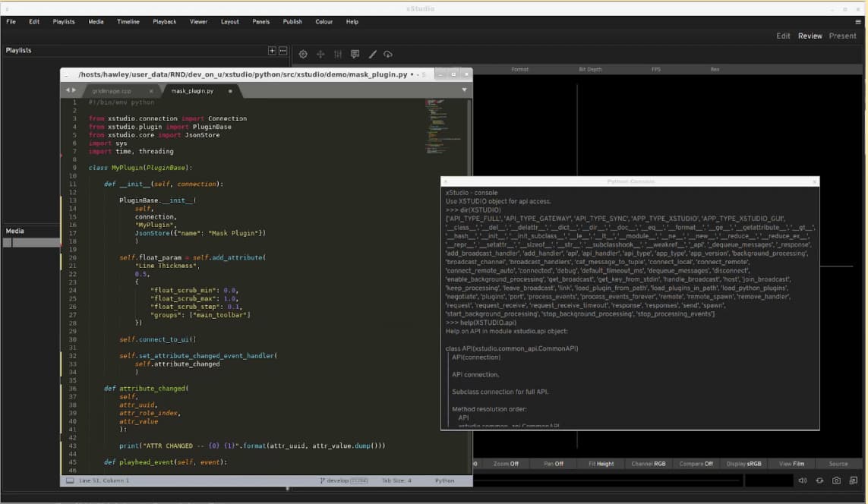Switch to the gridimage.cpp editor tab
The height and width of the screenshot is (504, 868).
point(112,90)
